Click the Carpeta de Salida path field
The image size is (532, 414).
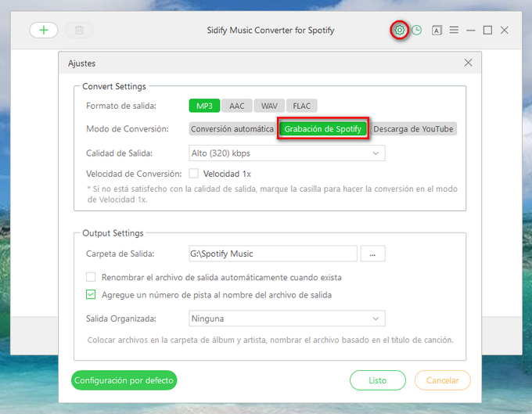pyautogui.click(x=273, y=254)
